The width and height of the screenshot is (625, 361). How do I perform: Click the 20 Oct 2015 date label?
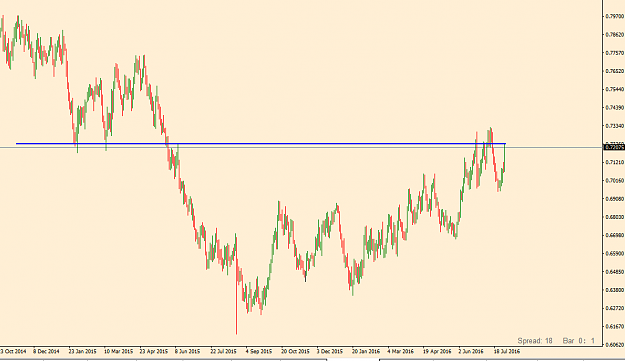295,351
